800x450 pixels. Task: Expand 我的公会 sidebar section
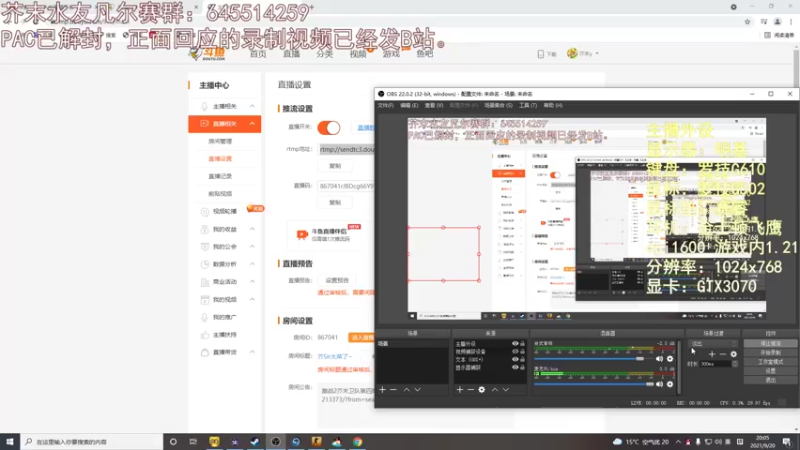[x=252, y=246]
